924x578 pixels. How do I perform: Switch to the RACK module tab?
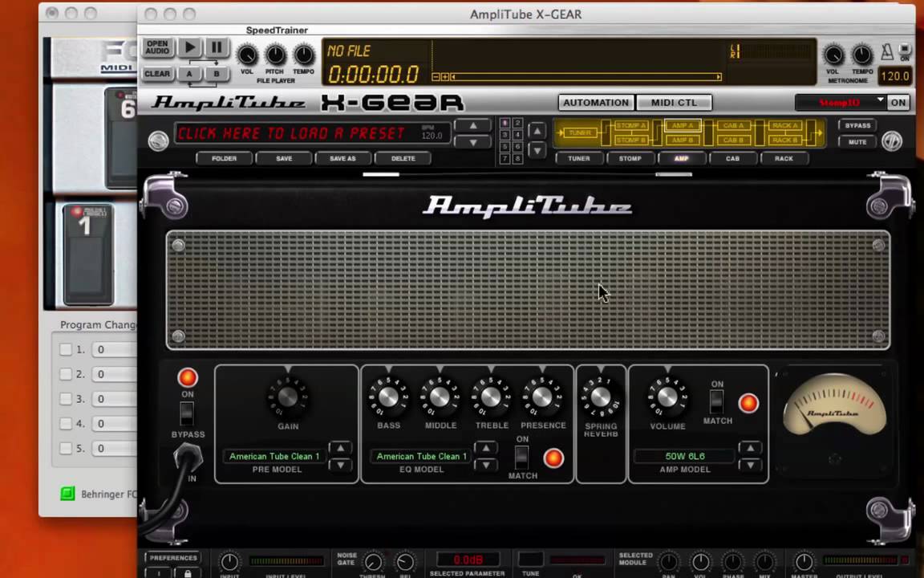point(784,158)
